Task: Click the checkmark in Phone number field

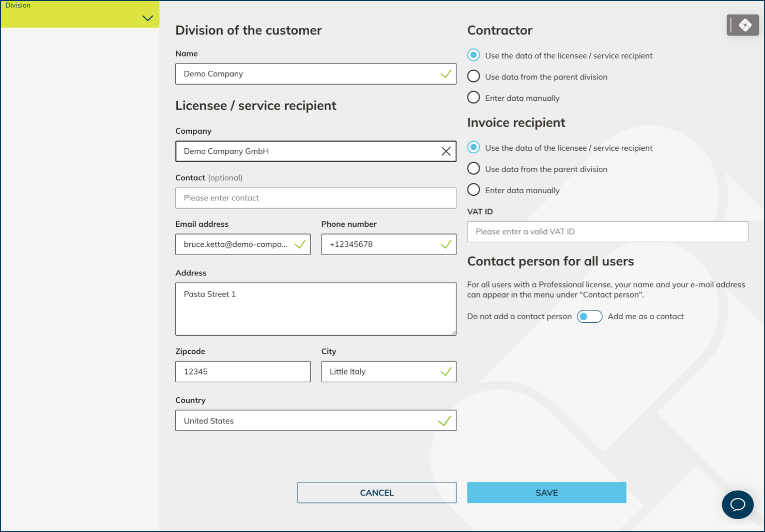Action: pos(446,244)
